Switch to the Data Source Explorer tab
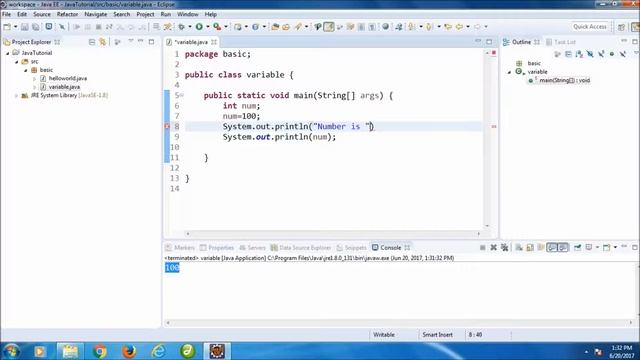 300,248
